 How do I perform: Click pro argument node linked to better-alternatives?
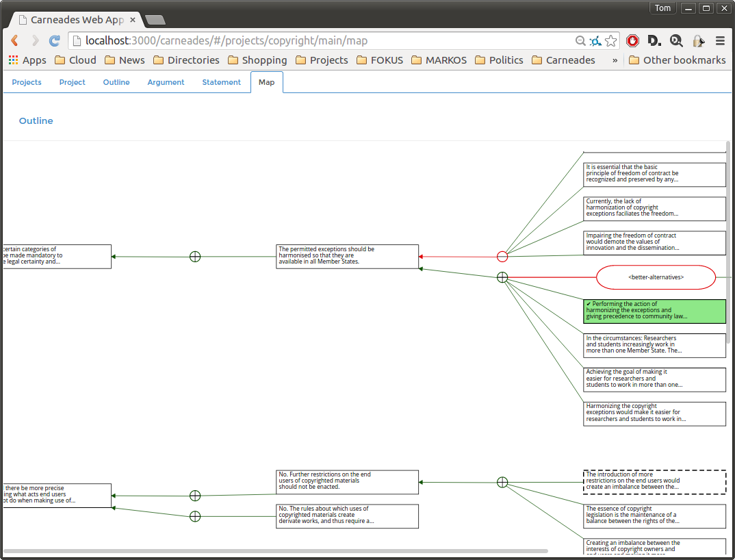point(502,277)
